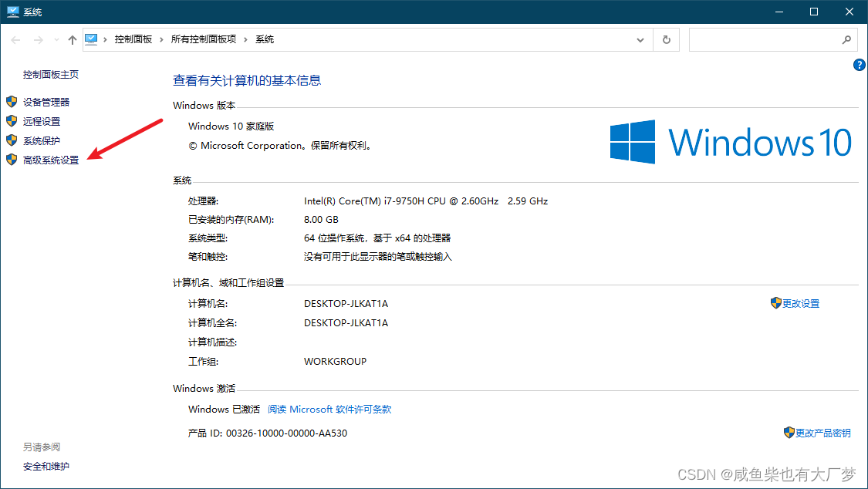Click the Forward navigation arrow
868x489 pixels.
click(x=39, y=40)
